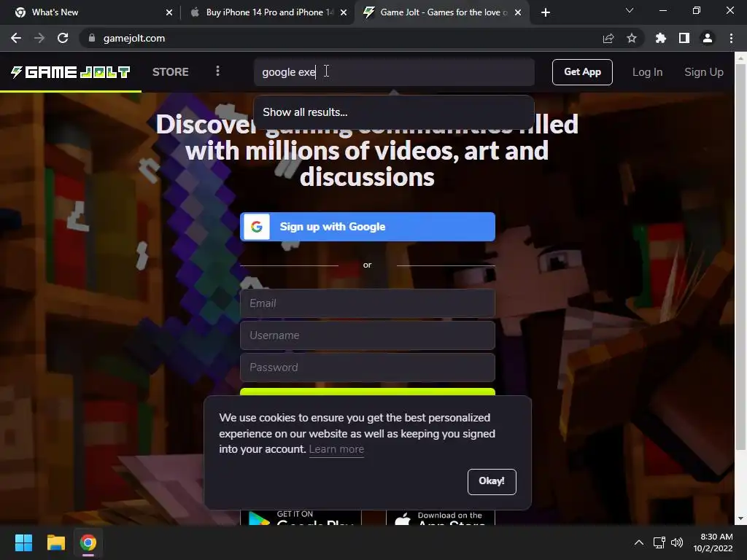Open the Log In page

(x=647, y=72)
